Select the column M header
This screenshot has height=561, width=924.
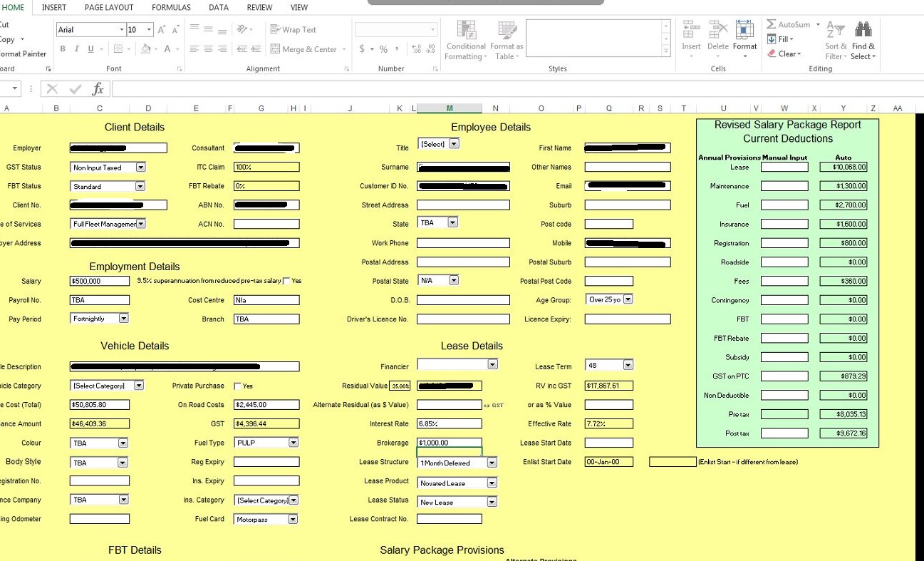[x=450, y=108]
